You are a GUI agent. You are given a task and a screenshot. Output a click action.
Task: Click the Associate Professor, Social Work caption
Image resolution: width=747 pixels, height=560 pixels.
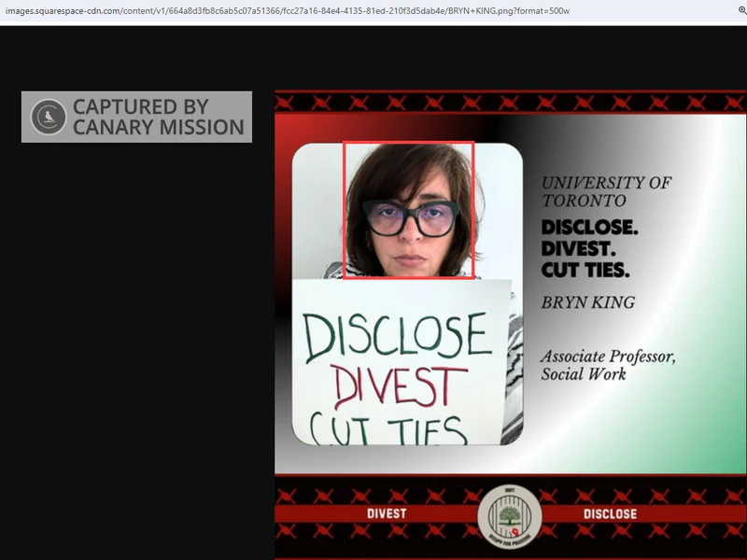[608, 365]
